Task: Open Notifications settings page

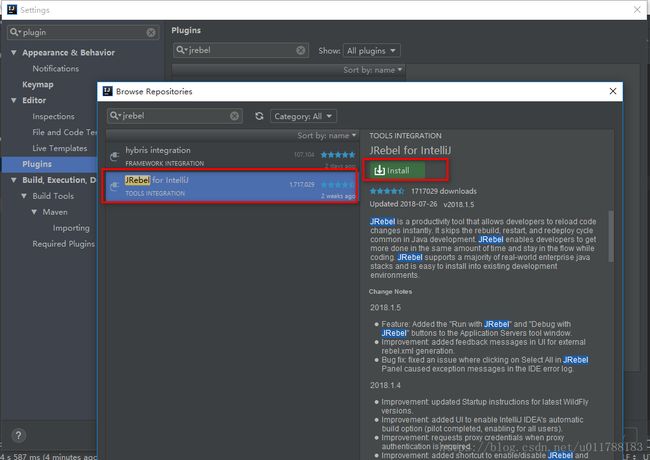Action: (56, 69)
